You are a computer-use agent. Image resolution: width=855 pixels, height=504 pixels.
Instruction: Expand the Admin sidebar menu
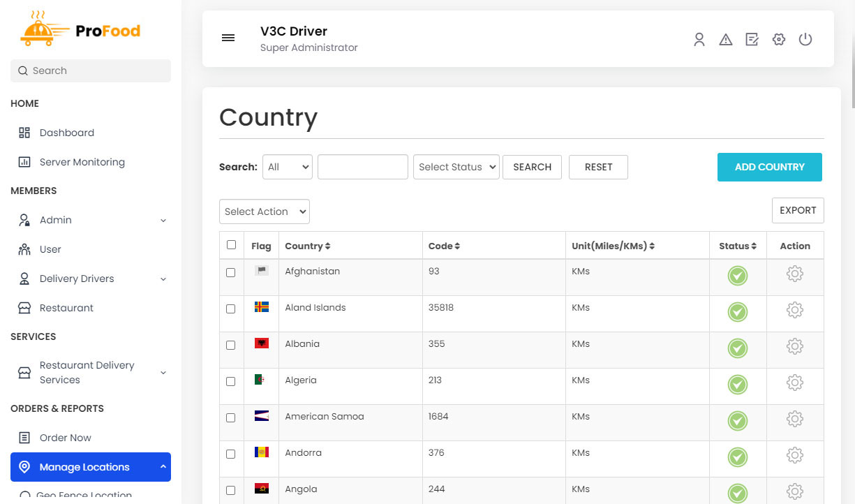pos(91,220)
